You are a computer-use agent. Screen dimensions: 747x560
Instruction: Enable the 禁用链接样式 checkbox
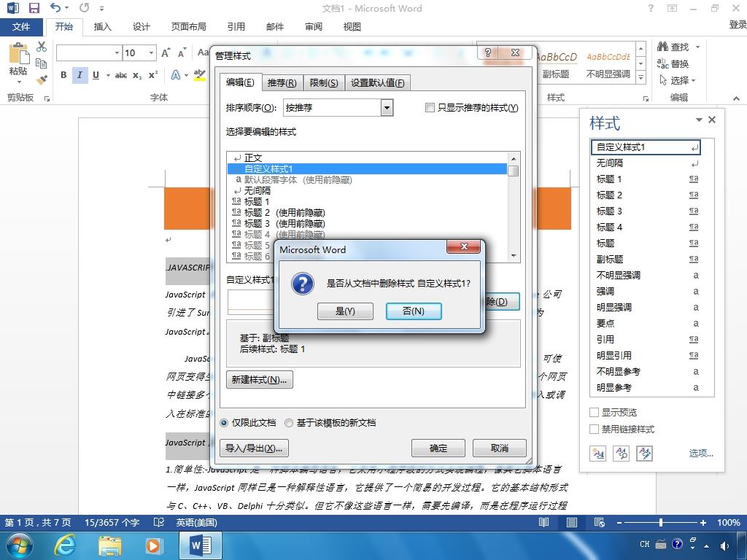[x=594, y=429]
